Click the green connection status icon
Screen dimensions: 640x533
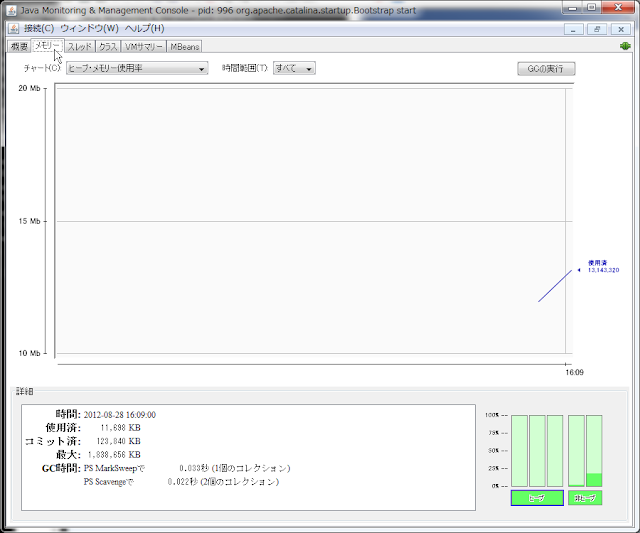tap(625, 46)
